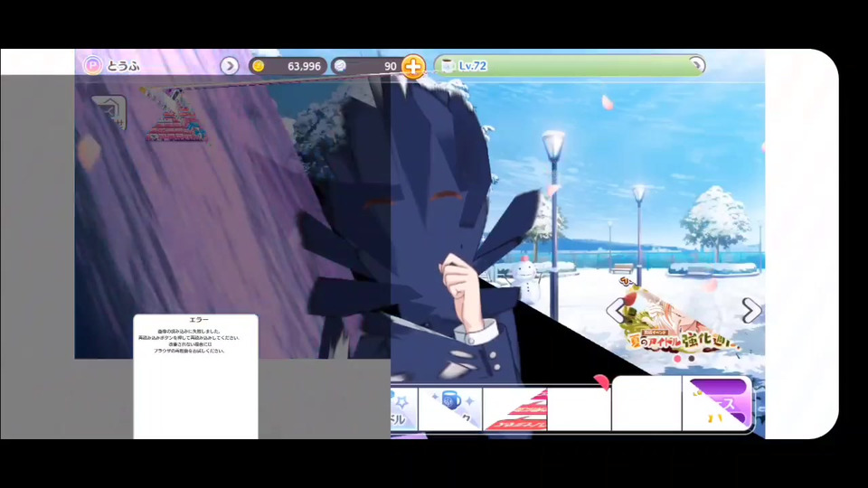The image size is (868, 488).
Task: Tap the orange plus button to buy jewels
Action: [x=413, y=66]
